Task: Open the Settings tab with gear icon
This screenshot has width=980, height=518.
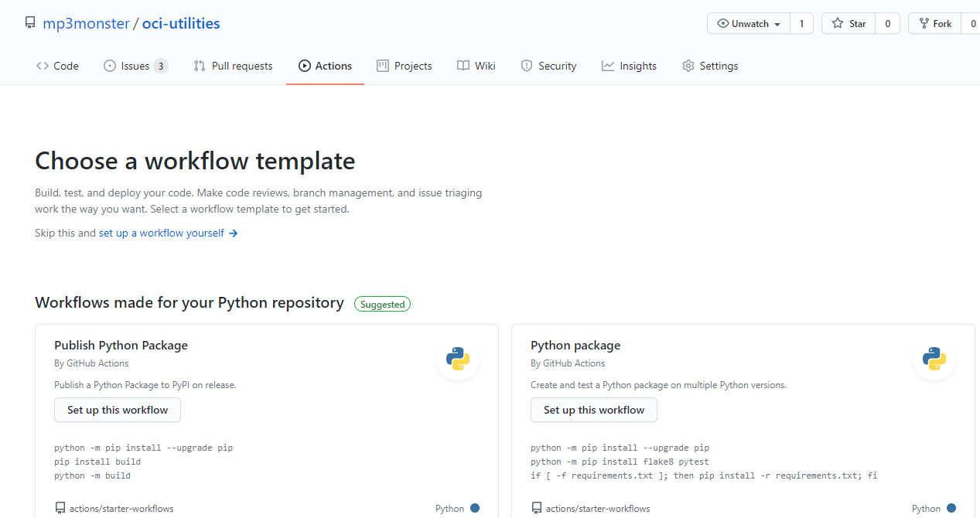Action: pyautogui.click(x=710, y=66)
